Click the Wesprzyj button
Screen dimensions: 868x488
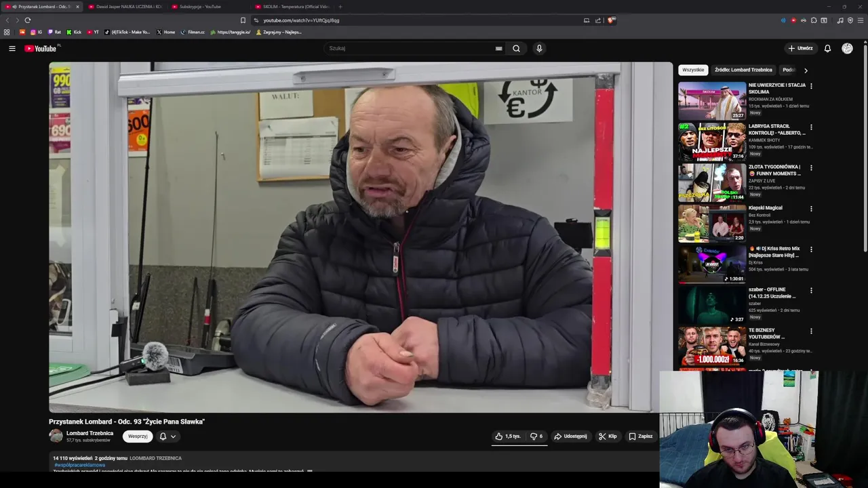[138, 436]
